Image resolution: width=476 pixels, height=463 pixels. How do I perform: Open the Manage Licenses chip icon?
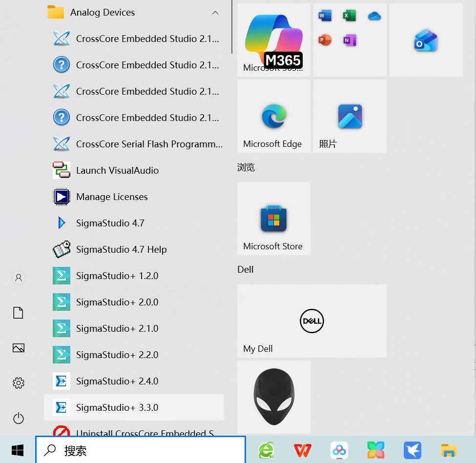coord(62,197)
